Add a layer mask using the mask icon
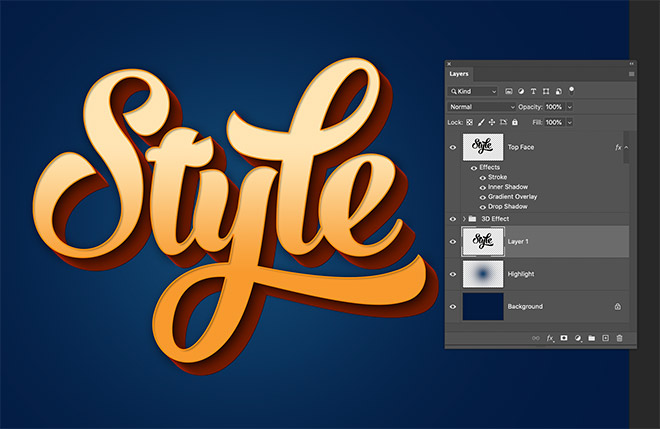This screenshot has width=660, height=429. (564, 338)
